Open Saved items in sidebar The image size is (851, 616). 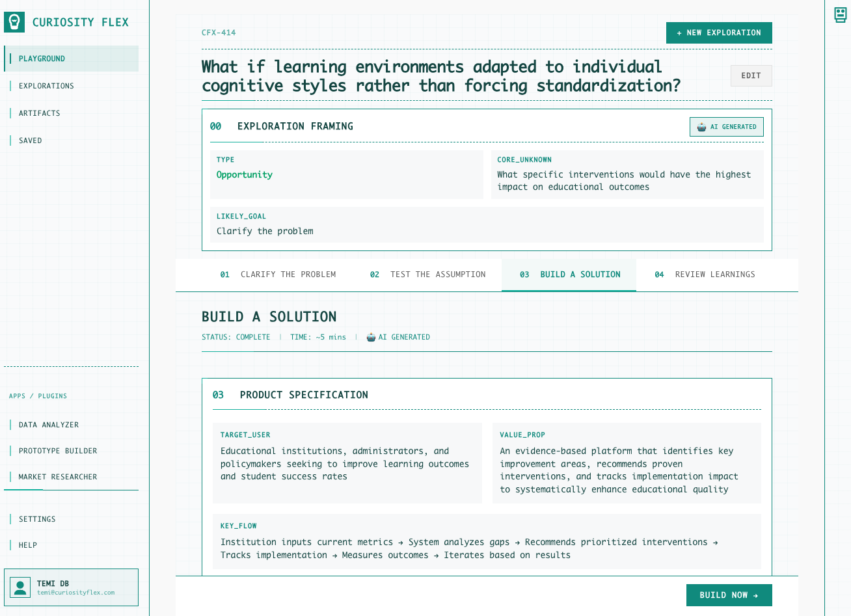(30, 141)
